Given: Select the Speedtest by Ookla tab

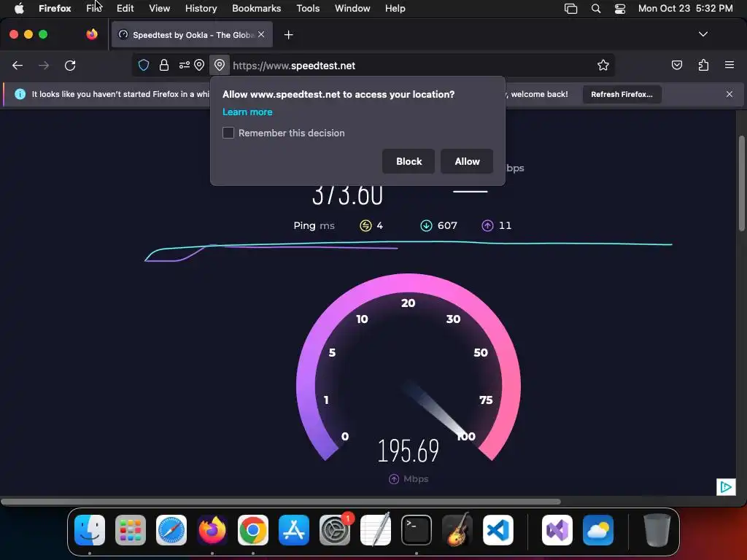Looking at the screenshot, I should pyautogui.click(x=192, y=35).
